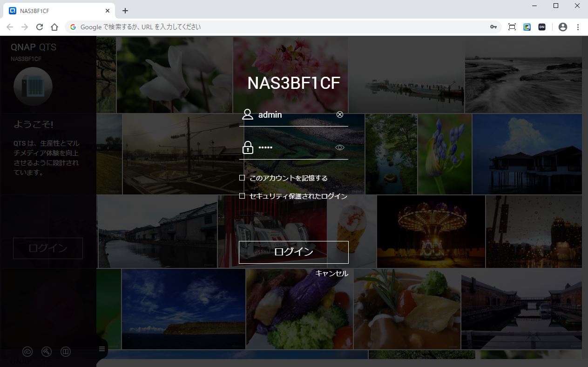Enable the このアカウントを記憶する checkbox
Screen dimensions: 588x367
pyautogui.click(x=242, y=178)
